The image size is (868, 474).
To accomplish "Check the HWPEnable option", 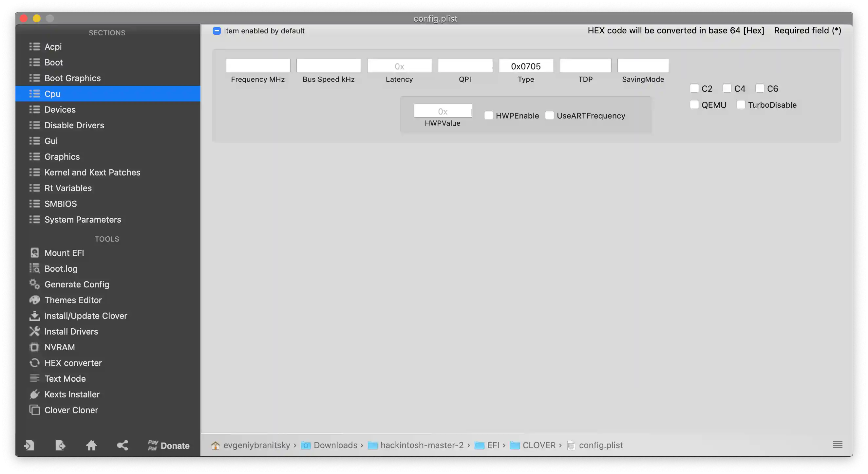I will pyautogui.click(x=488, y=116).
